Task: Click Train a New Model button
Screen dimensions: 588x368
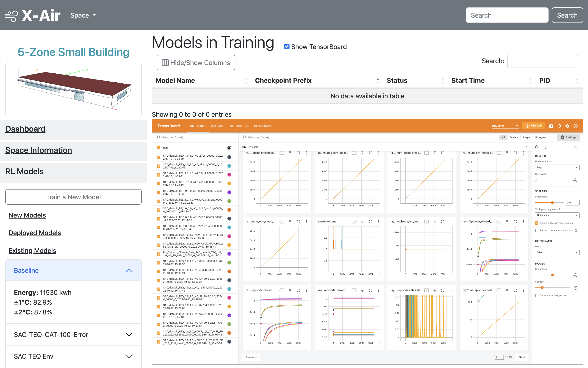Action: pos(73,197)
